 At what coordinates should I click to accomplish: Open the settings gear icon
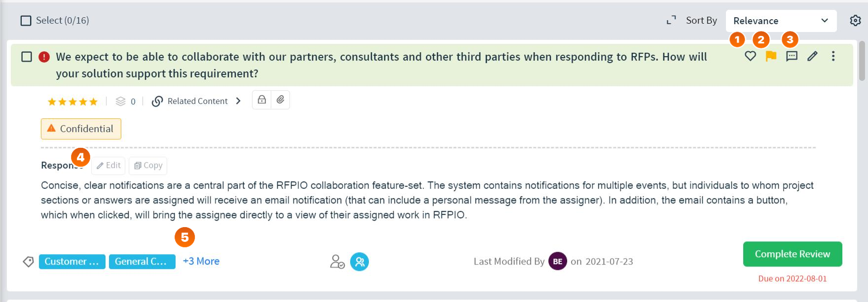coord(856,20)
